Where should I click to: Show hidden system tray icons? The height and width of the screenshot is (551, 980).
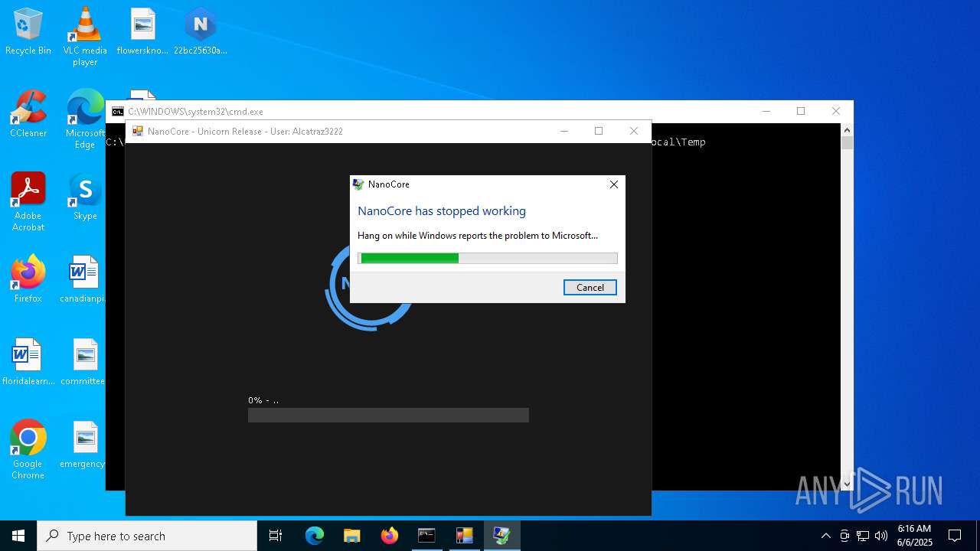(825, 536)
